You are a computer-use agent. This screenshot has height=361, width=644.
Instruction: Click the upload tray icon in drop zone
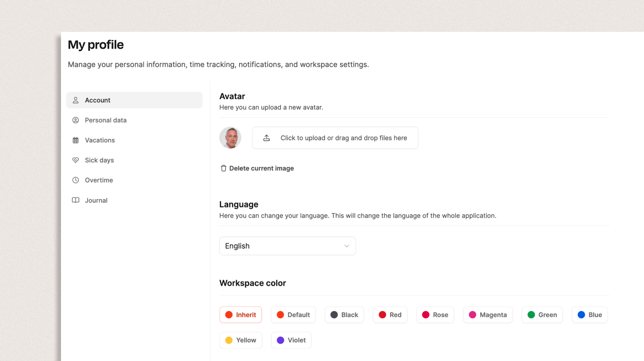[267, 138]
